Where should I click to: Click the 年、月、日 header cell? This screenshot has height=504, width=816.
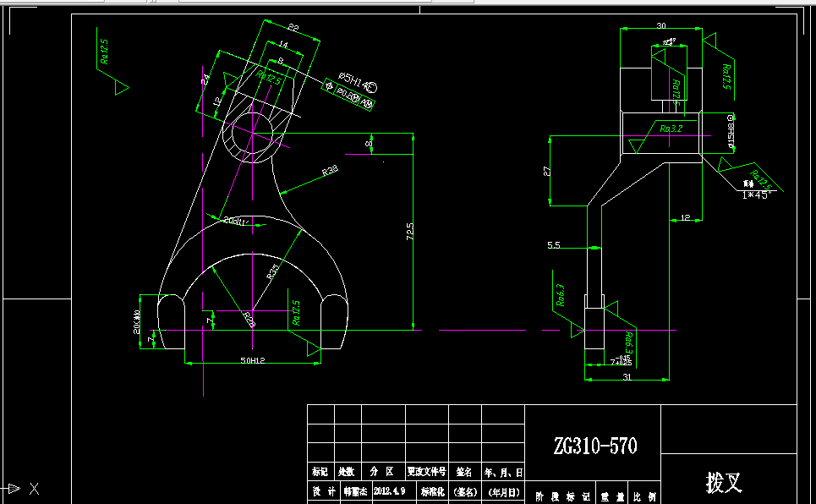coord(503,472)
